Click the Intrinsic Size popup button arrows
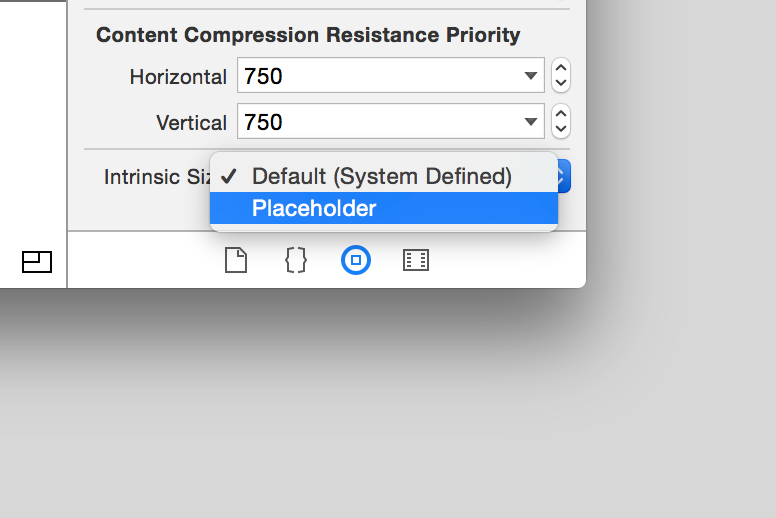The image size is (776, 518). [563, 177]
